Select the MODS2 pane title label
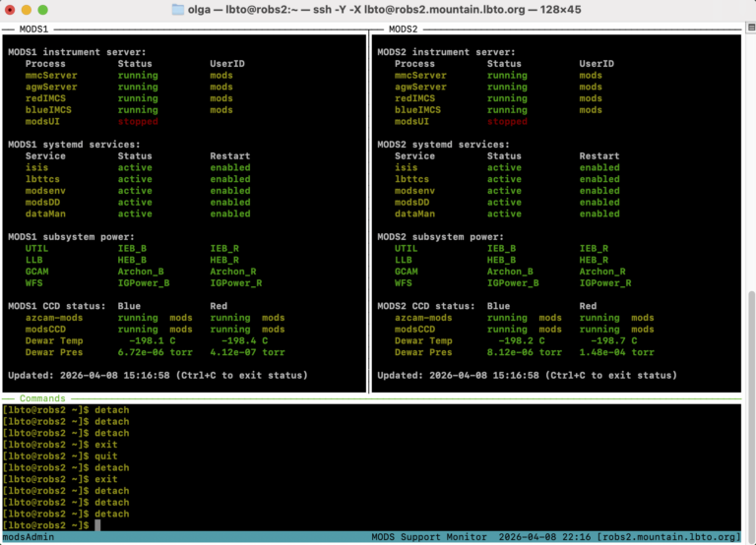 [x=403, y=30]
